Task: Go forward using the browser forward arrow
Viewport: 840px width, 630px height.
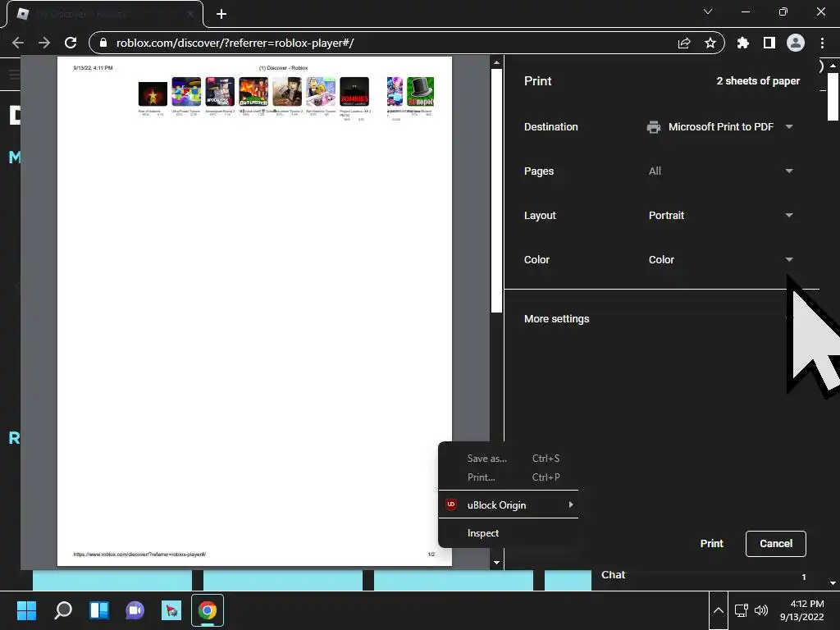Action: click(x=44, y=43)
